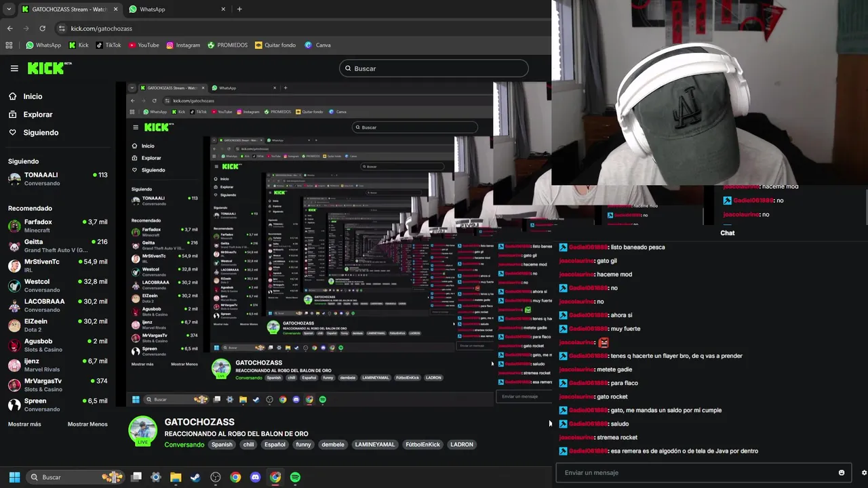Open File Explorer from the taskbar
The height and width of the screenshot is (488, 868).
pyautogui.click(x=176, y=477)
